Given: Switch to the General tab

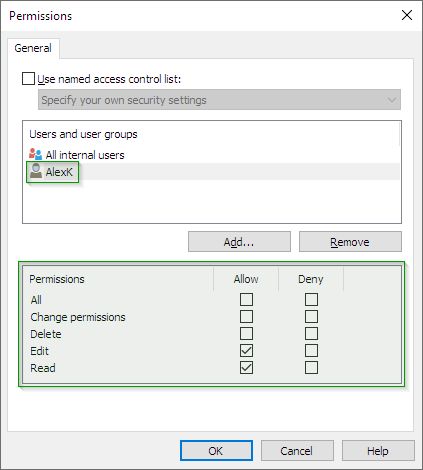Looking at the screenshot, I should point(33,48).
